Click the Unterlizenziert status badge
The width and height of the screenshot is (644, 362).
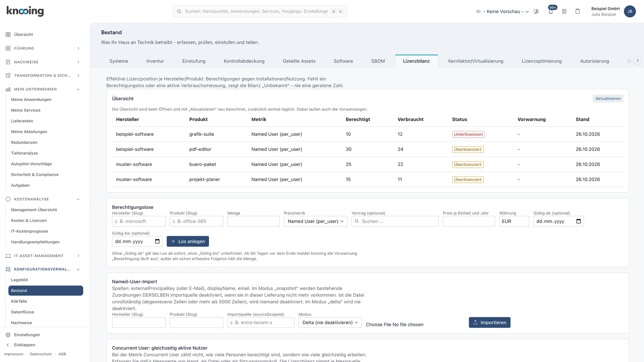pos(468,134)
